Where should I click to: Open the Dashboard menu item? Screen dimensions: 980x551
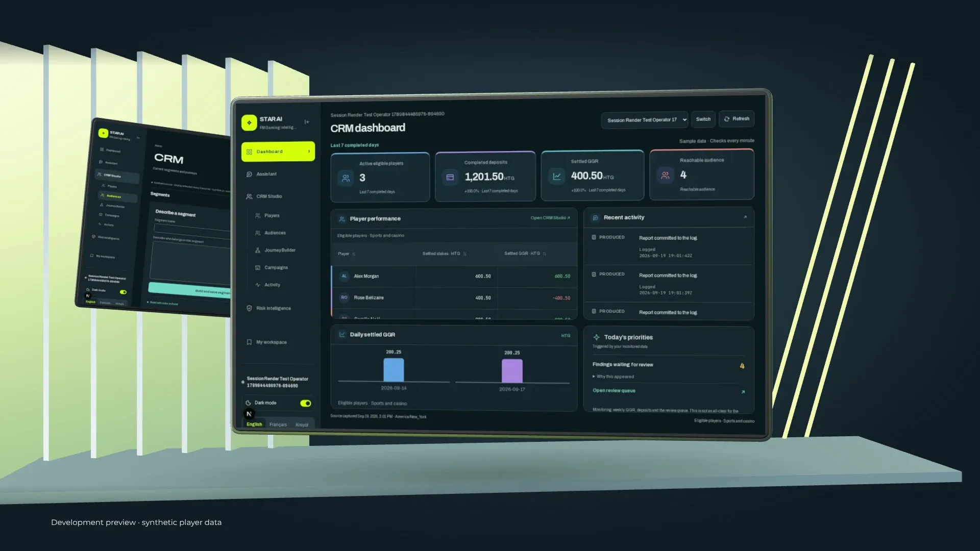(x=278, y=152)
